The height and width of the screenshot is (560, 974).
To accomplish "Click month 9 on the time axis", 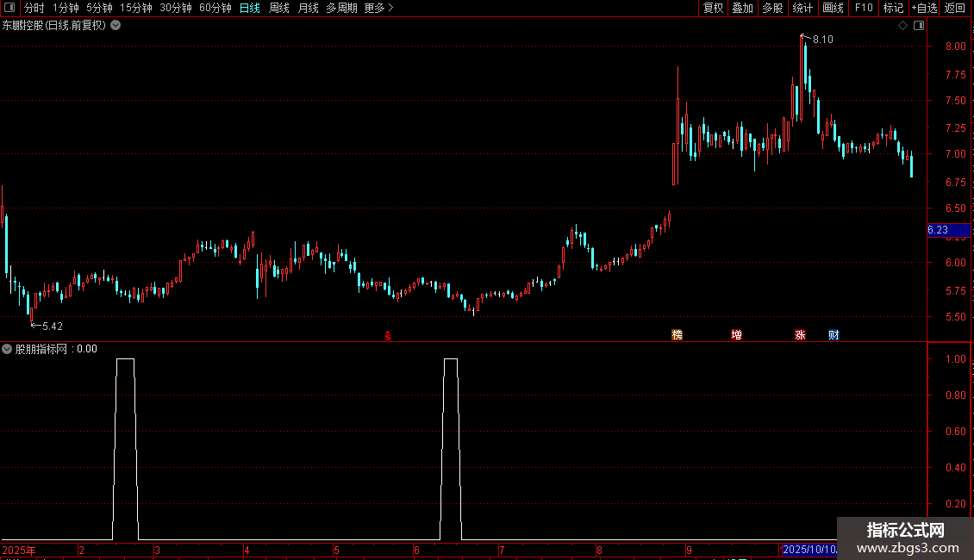I will click(689, 550).
